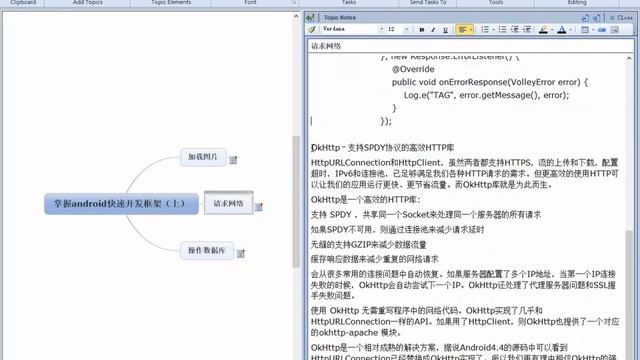The image size is (640, 360).
Task: Click the line 缓存响应数据来减少重复的网络请求
Action: click(x=375, y=259)
